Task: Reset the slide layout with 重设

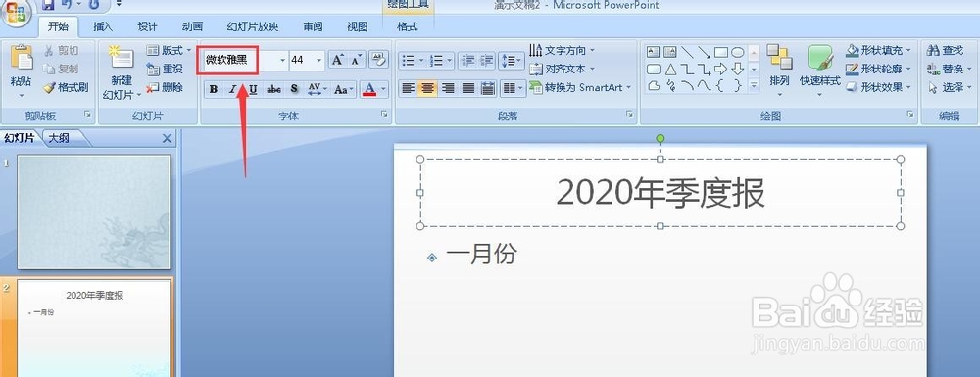Action: (x=165, y=70)
